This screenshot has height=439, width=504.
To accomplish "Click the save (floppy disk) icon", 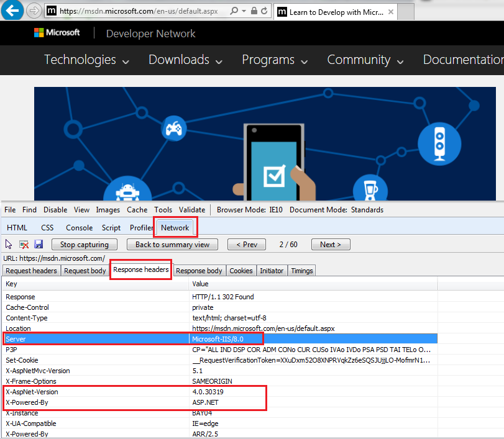I will [39, 245].
